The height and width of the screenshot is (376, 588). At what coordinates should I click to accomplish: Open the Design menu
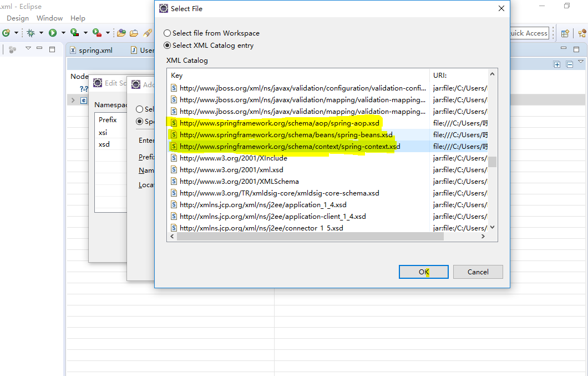coord(18,18)
